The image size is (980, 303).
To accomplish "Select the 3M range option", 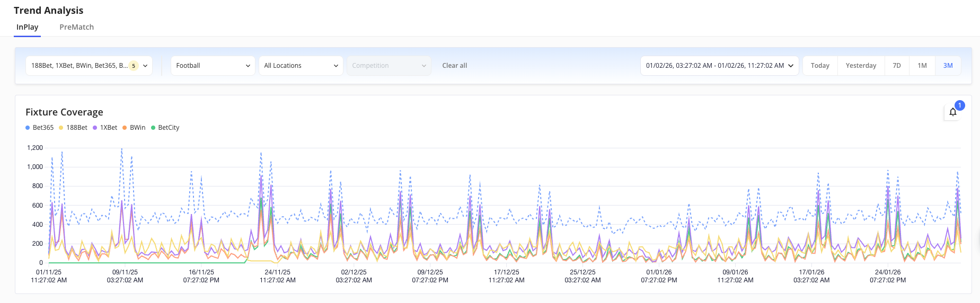I will click(948, 66).
